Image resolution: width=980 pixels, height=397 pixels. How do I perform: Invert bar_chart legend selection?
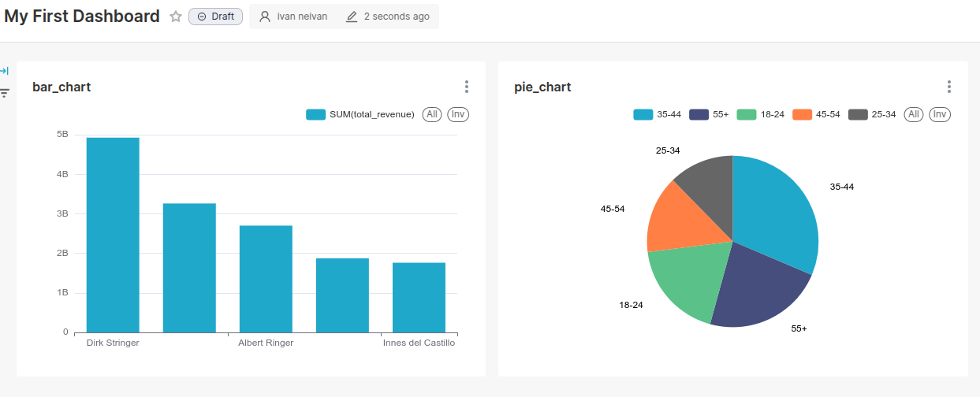457,115
